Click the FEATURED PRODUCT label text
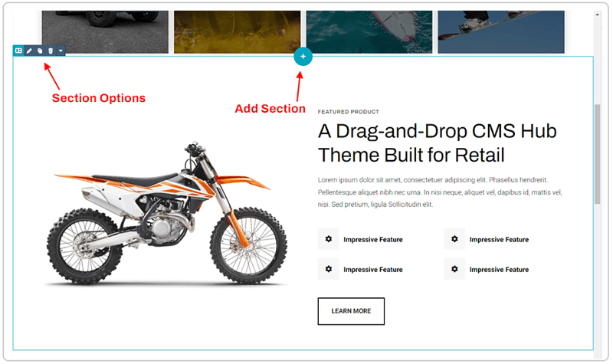Screen dimensions: 613x364 [349, 112]
